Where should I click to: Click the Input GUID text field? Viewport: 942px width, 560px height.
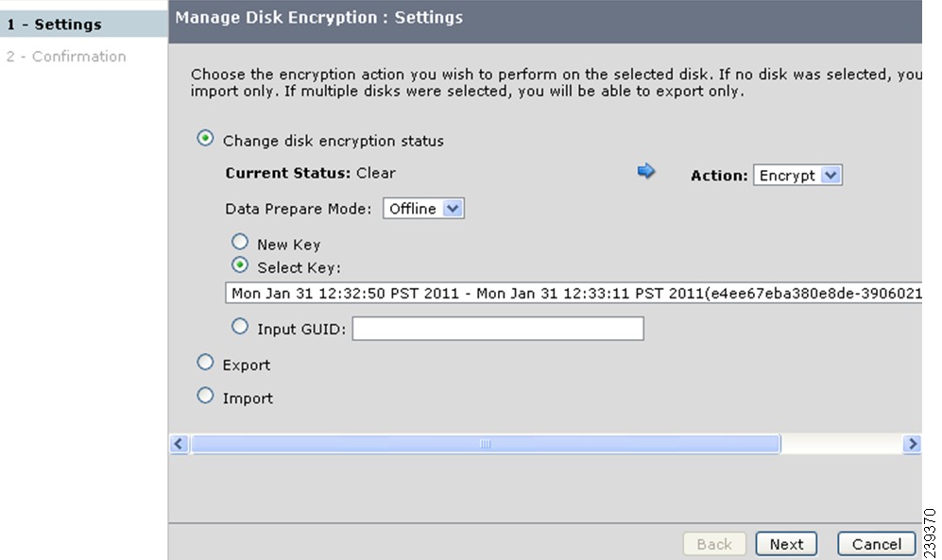pyautogui.click(x=498, y=329)
